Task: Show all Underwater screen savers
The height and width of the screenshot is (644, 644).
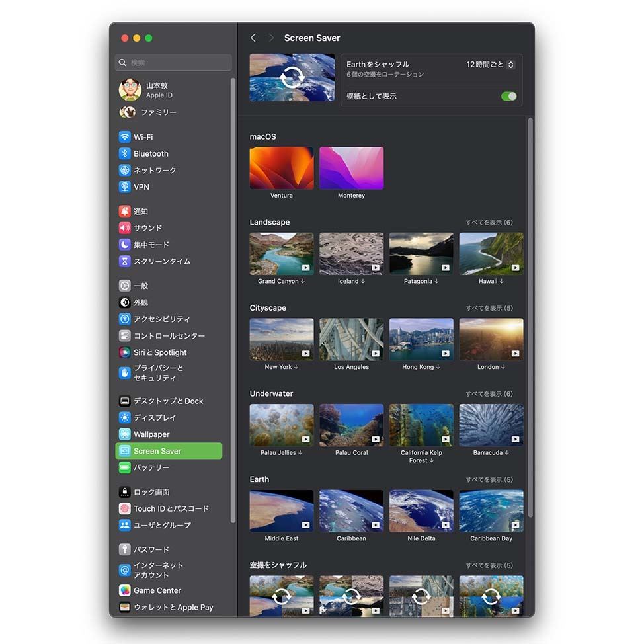Action: click(489, 394)
